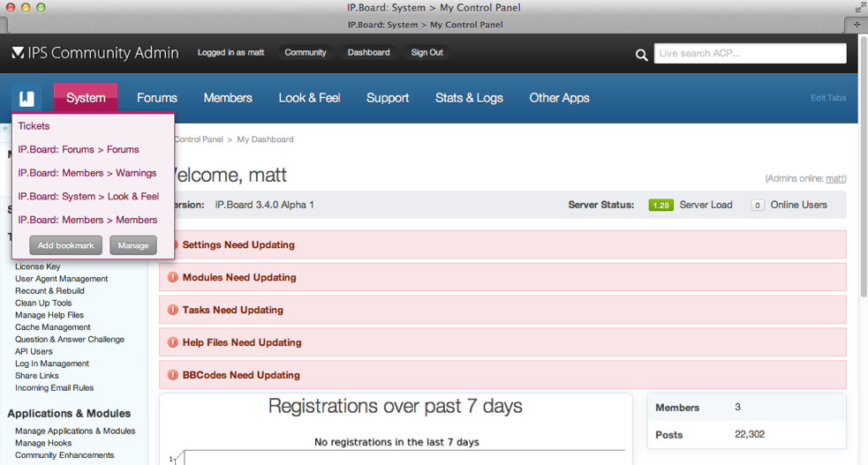The image size is (868, 465).
Task: Click the Modules Need Updating warning icon
Action: (x=173, y=277)
